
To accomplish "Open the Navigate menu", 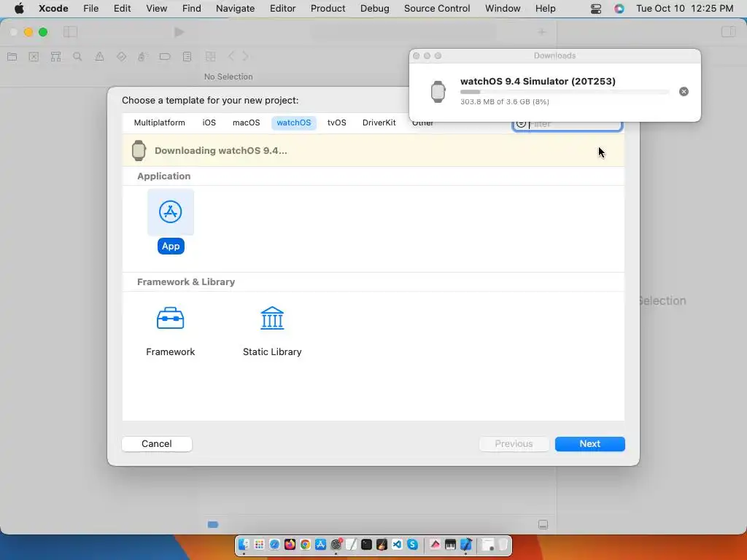I will tap(235, 9).
